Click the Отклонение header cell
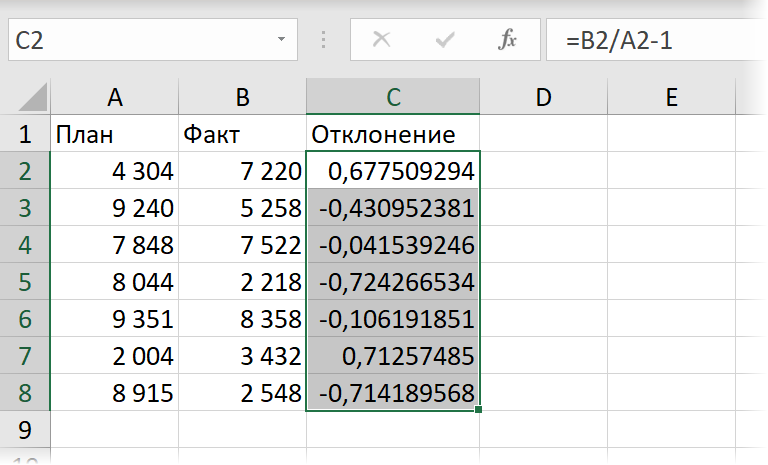Viewport: 768px width, 465px height. (393, 134)
